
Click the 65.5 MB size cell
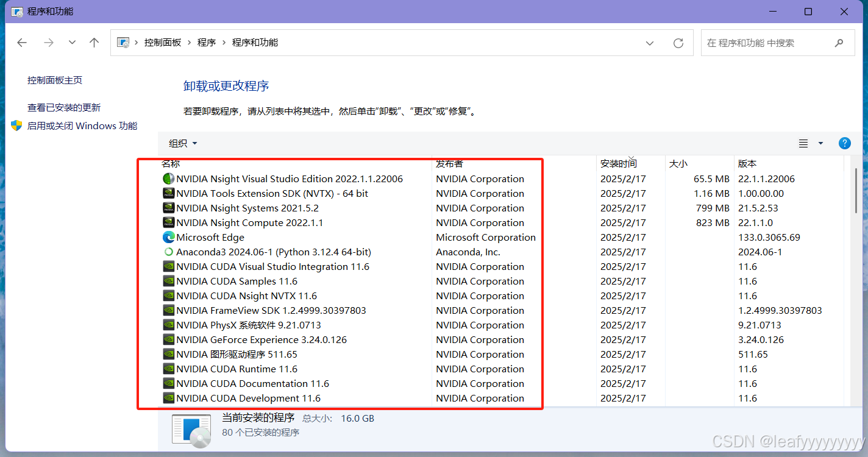coord(711,179)
